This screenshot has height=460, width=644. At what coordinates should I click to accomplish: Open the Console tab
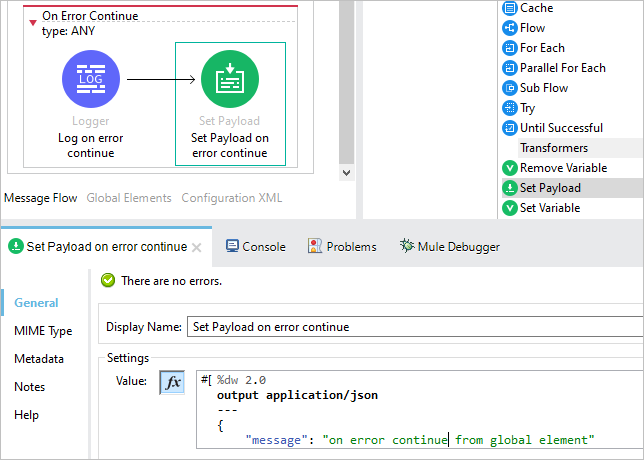[255, 247]
